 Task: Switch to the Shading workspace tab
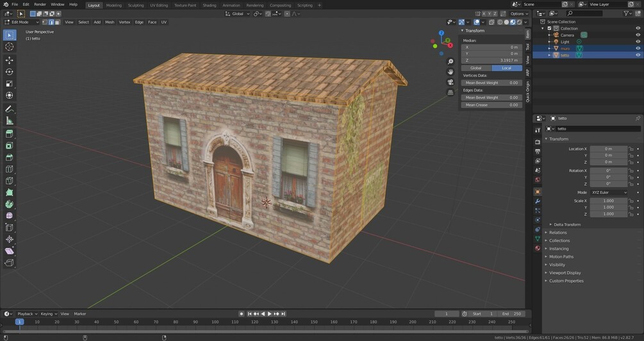209,5
